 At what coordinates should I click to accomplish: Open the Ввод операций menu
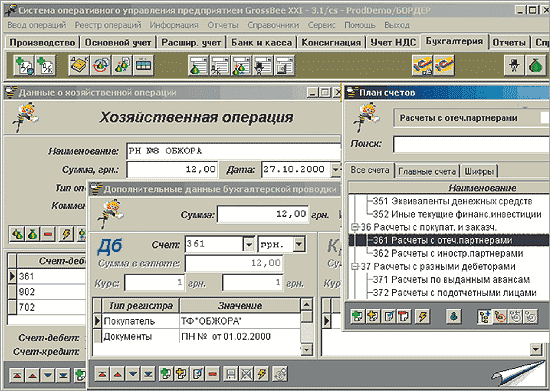[37, 25]
